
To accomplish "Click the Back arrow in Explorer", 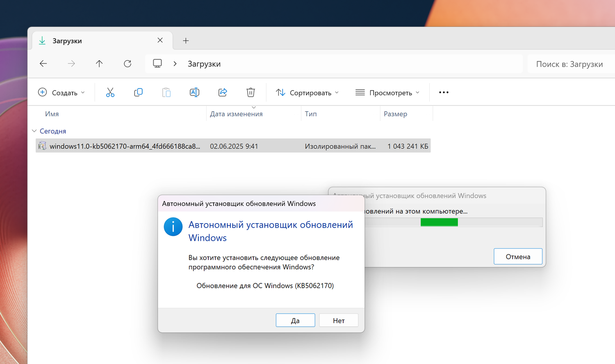I will [43, 63].
